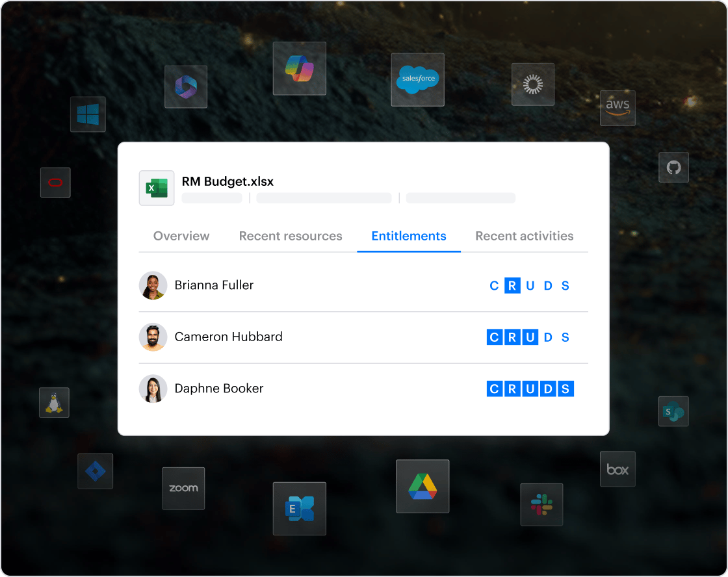728x577 pixels.
Task: Select the SharePoint icon
Action: [673, 411]
